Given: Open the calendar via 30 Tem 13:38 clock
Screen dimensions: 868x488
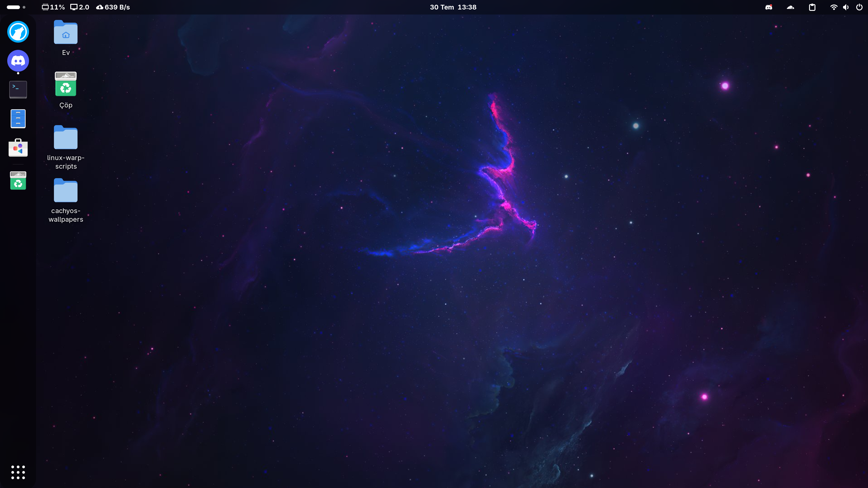Looking at the screenshot, I should [x=453, y=7].
